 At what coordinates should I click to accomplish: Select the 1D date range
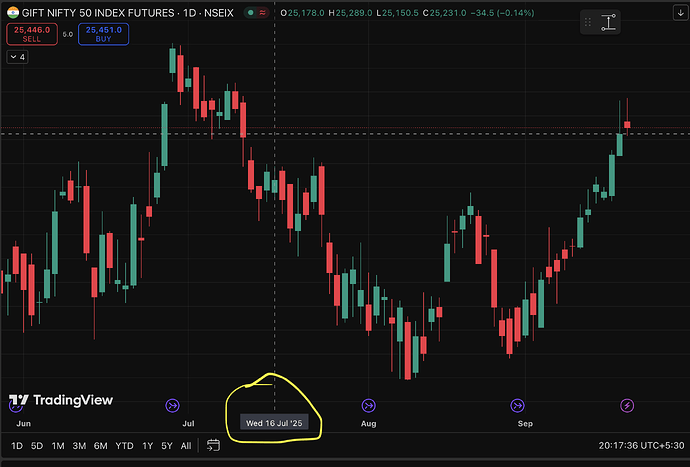(x=17, y=446)
